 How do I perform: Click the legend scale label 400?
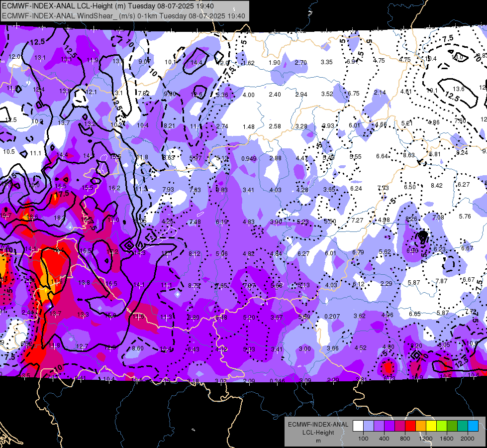click(x=384, y=439)
